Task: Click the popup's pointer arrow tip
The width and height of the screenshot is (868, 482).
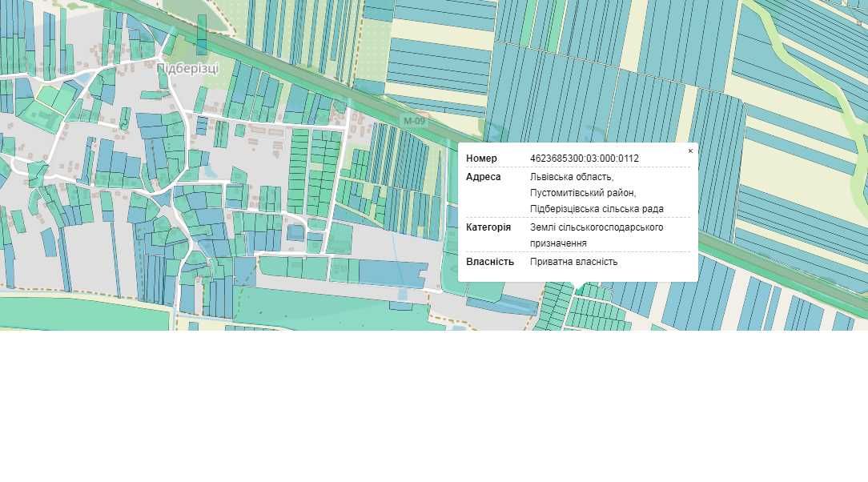Action: [x=577, y=287]
